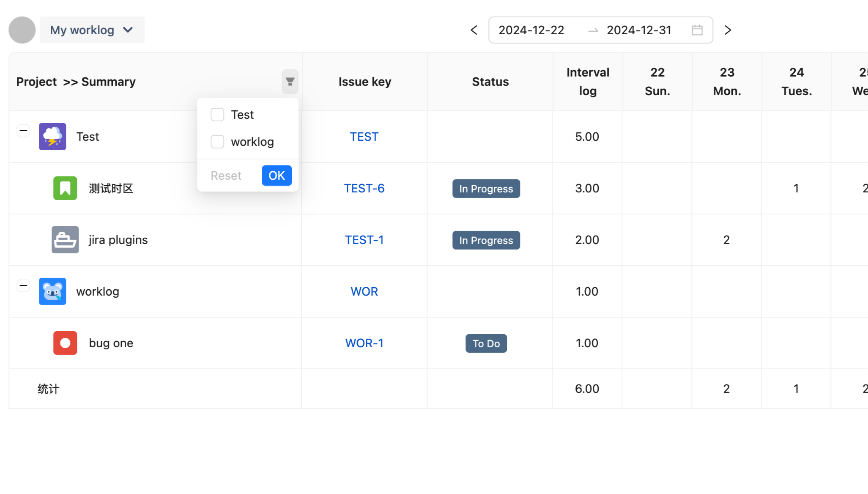
Task: Click the green bookmark story icon
Action: click(x=65, y=188)
